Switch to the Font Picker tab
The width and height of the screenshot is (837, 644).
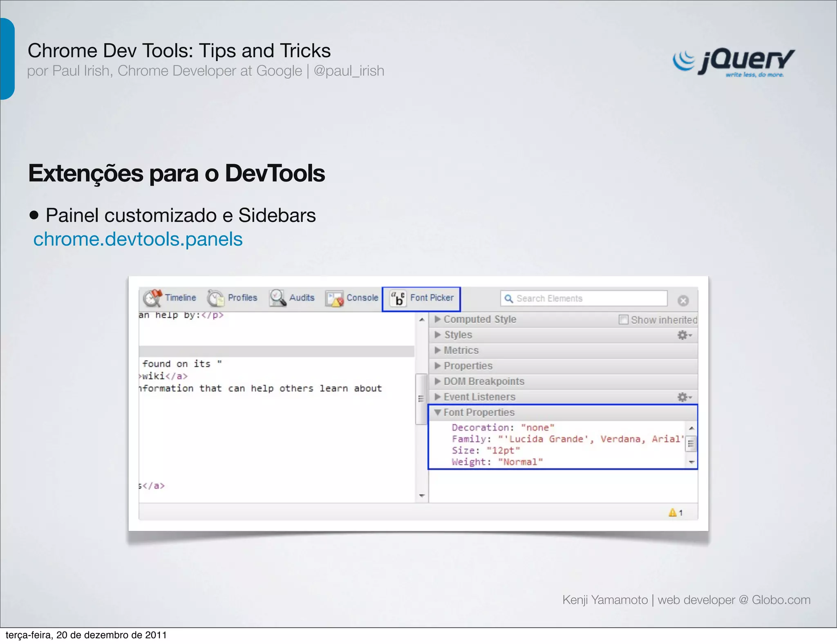pos(421,299)
